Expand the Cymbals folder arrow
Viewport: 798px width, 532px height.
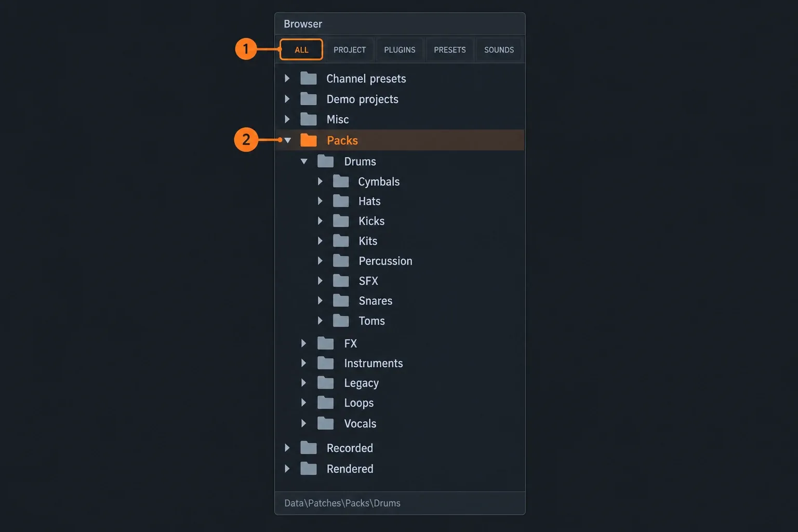click(320, 181)
